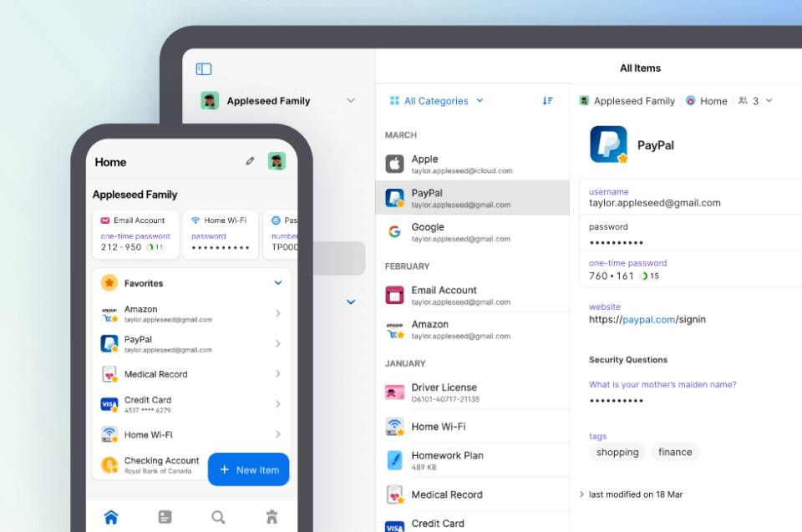Click the one-time password code 760 161
802x532 pixels.
tap(612, 276)
